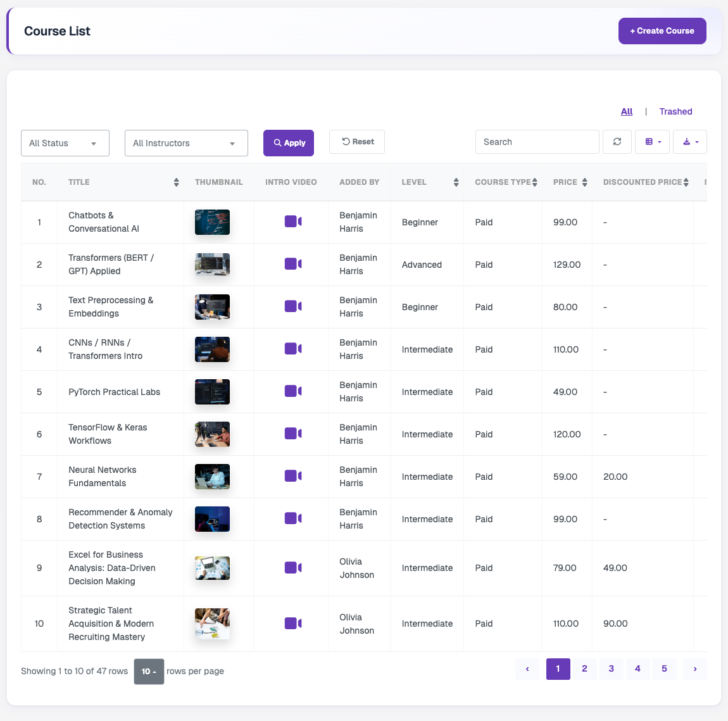Click video icon for CNNs / RNNs / Transformers Intro

[293, 349]
